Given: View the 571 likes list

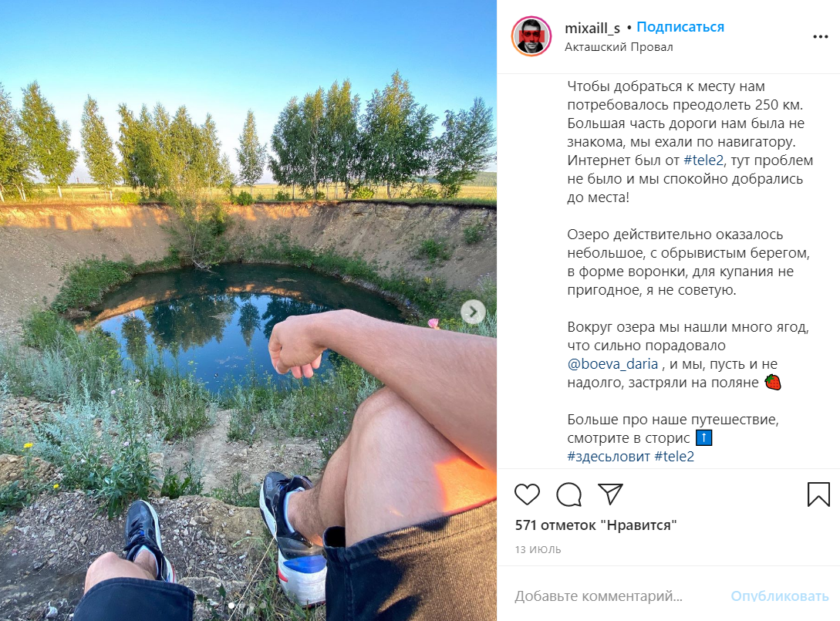Looking at the screenshot, I should point(595,525).
